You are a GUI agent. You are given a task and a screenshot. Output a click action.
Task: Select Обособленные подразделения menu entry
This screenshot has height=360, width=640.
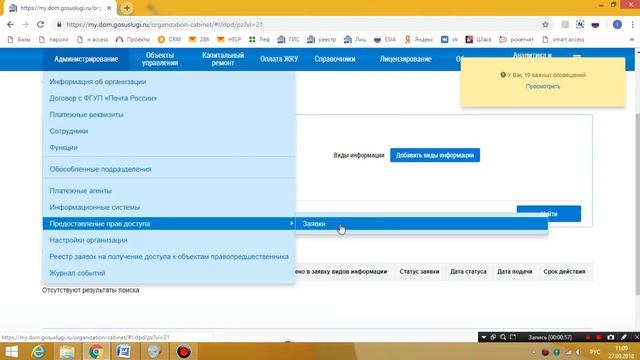tap(169, 169)
